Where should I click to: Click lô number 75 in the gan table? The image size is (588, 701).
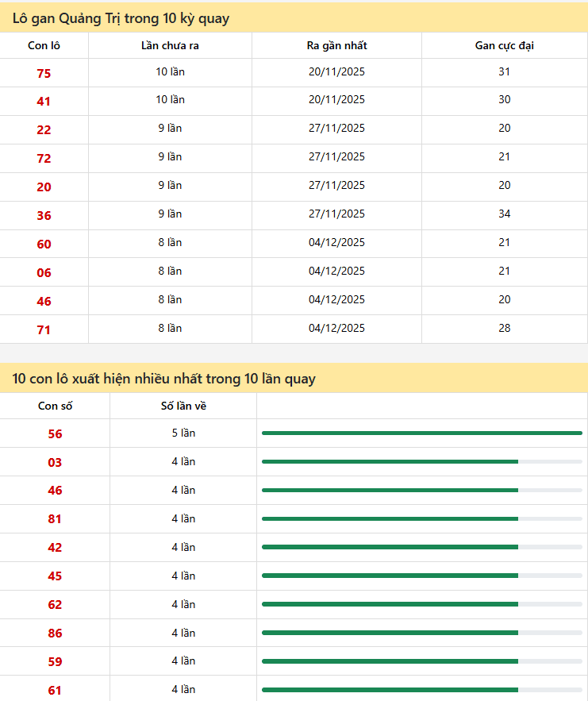[x=44, y=74]
